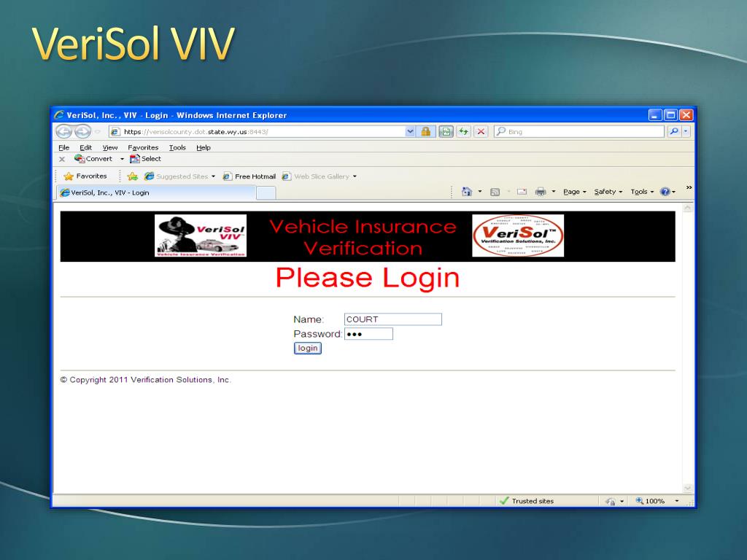This screenshot has height=560, width=747.
Task: Click the Stop loading red X icon
Action: click(481, 131)
